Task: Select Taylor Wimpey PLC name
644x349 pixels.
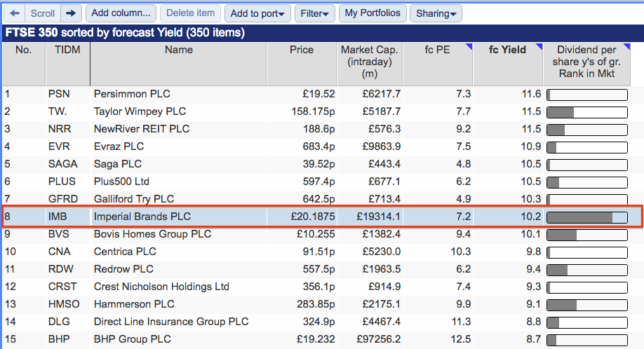Action: pos(140,111)
